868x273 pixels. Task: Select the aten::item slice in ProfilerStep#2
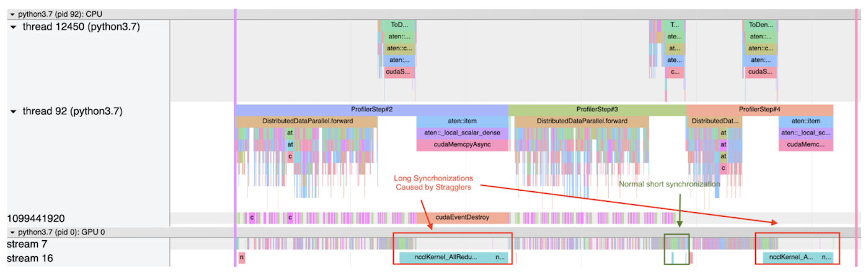coord(461,121)
